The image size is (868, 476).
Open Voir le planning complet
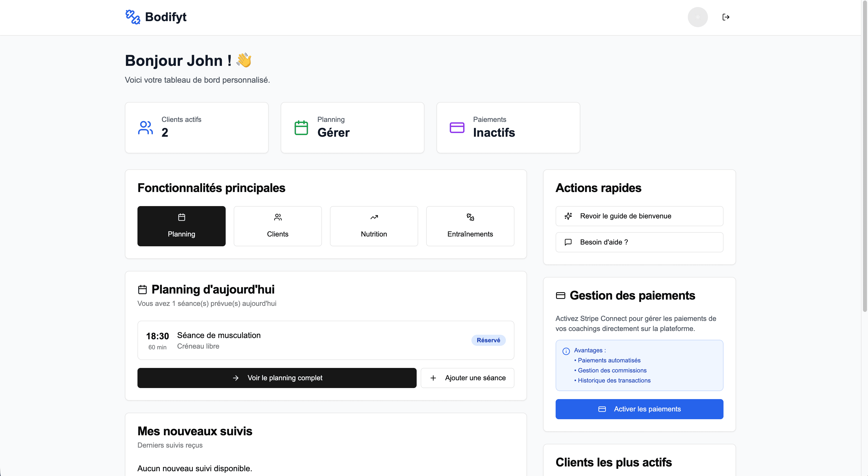(277, 378)
